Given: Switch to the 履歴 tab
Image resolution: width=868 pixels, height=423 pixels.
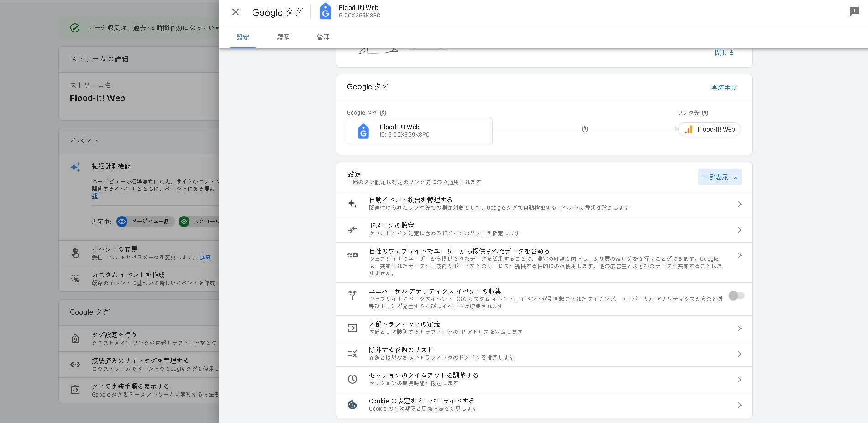Looking at the screenshot, I should (283, 37).
